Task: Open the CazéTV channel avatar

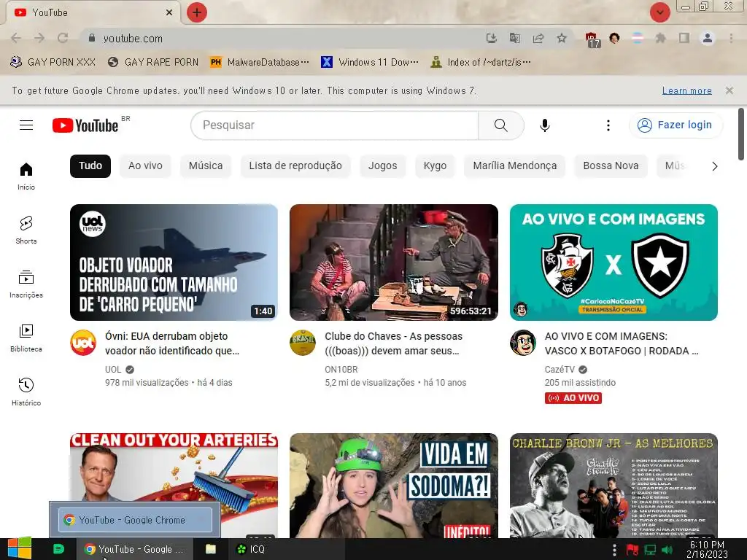Action: 523,343
